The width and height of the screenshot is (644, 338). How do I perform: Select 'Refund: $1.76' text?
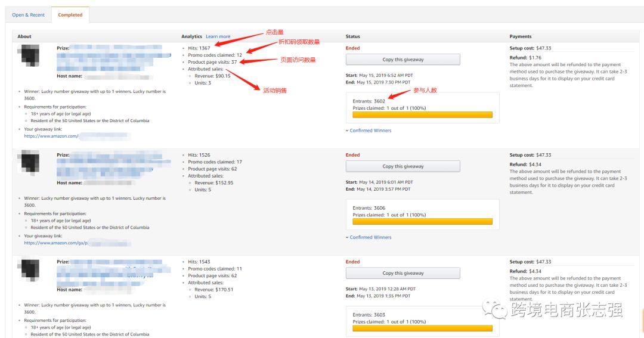pyautogui.click(x=525, y=57)
